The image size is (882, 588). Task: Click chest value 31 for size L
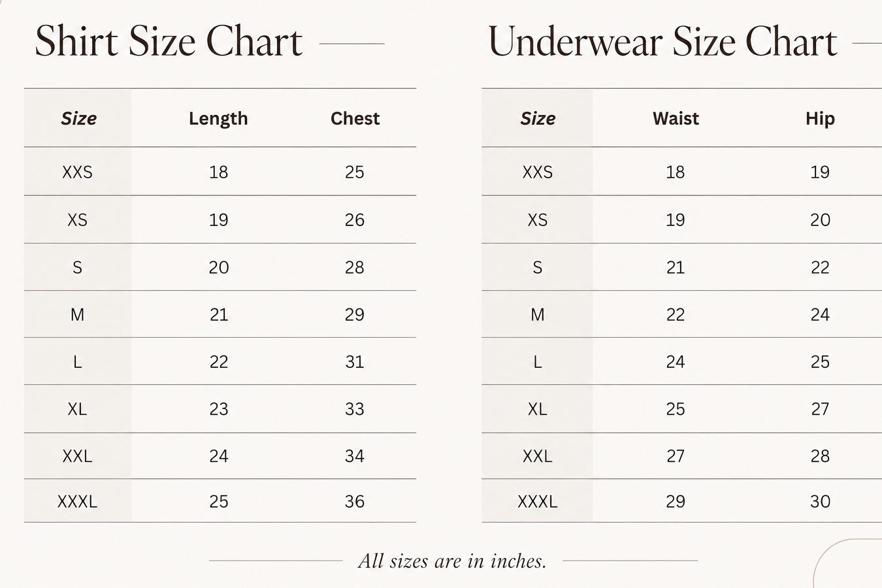[355, 361]
